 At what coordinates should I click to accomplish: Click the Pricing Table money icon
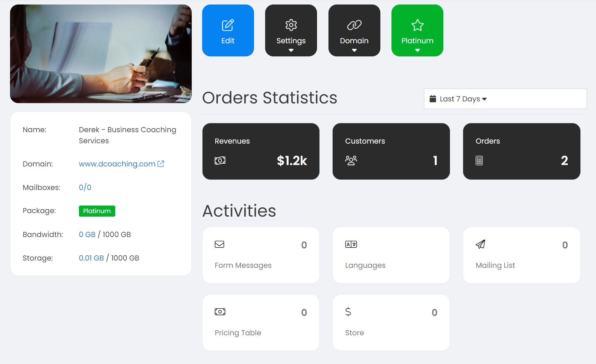(x=220, y=311)
